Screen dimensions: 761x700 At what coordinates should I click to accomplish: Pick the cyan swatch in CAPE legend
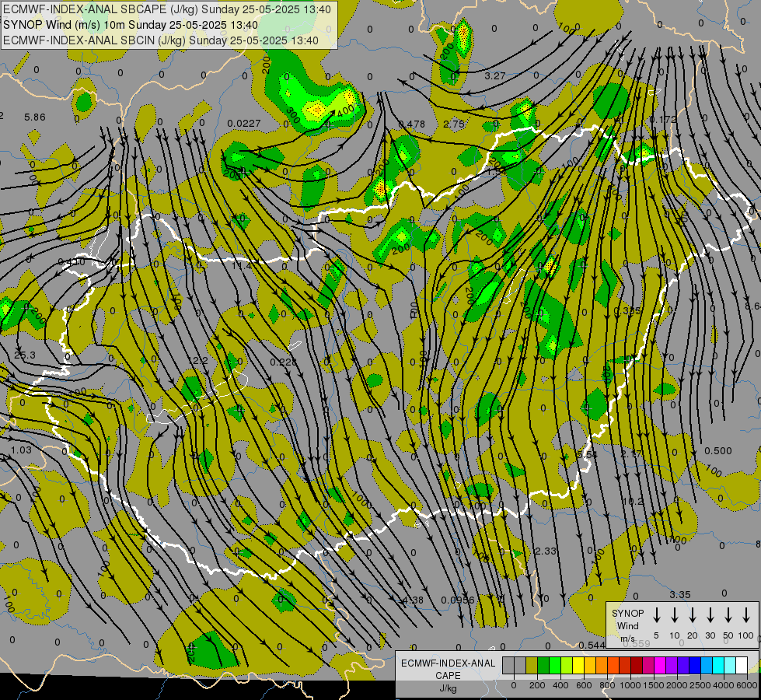click(718, 666)
